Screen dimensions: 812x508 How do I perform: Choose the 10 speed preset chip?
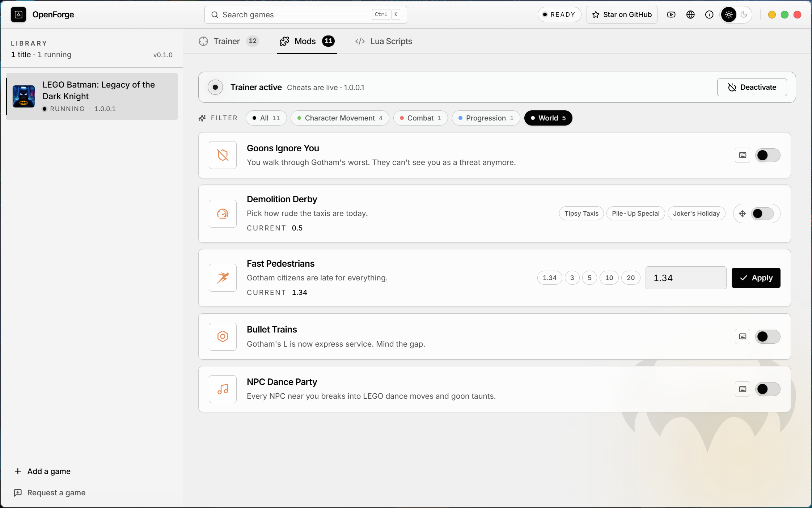point(609,278)
